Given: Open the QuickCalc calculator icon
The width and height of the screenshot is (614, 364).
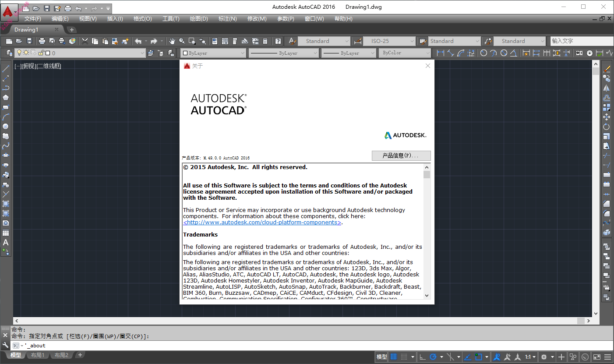Looking at the screenshot, I should pos(265,41).
